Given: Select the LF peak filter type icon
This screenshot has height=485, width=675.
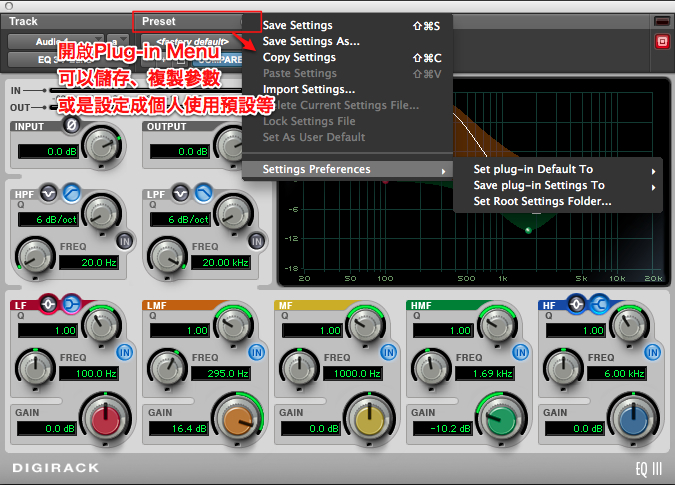Looking at the screenshot, I should 48,304.
